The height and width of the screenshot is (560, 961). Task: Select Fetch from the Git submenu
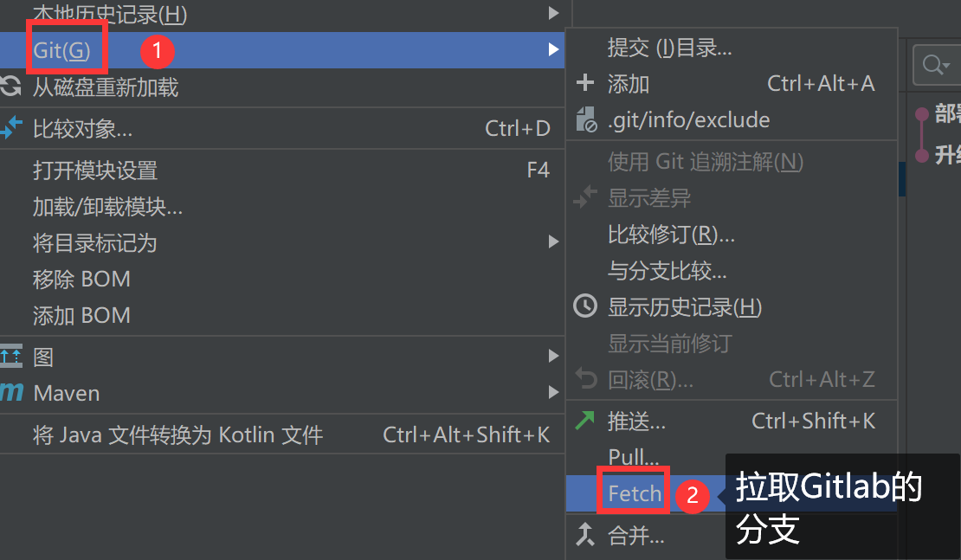(635, 493)
